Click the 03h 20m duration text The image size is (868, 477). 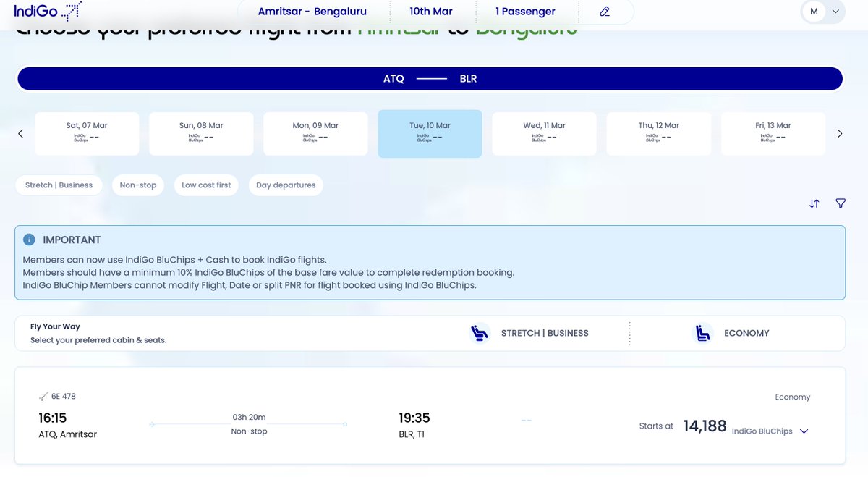(x=249, y=417)
